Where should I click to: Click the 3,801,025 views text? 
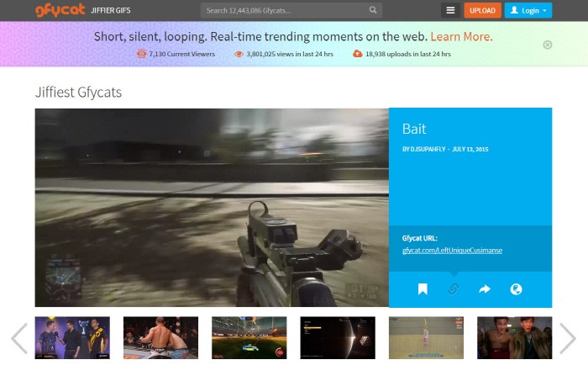click(290, 54)
